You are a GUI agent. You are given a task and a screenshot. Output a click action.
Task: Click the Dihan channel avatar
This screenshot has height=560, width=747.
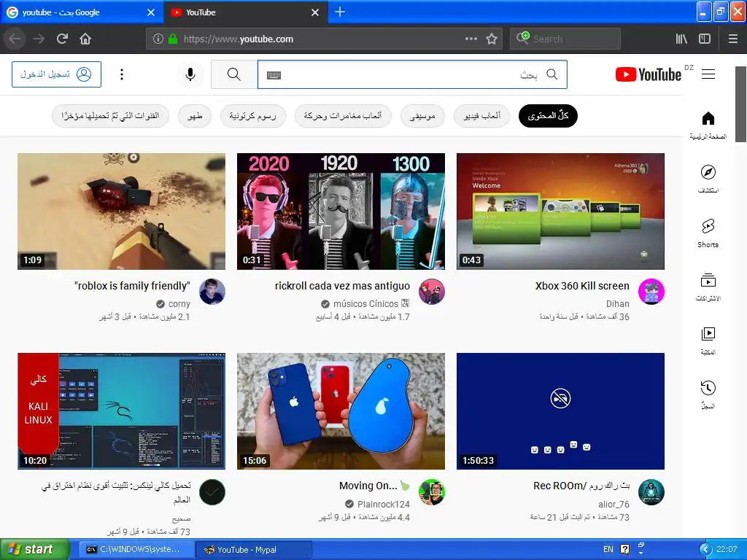(651, 292)
